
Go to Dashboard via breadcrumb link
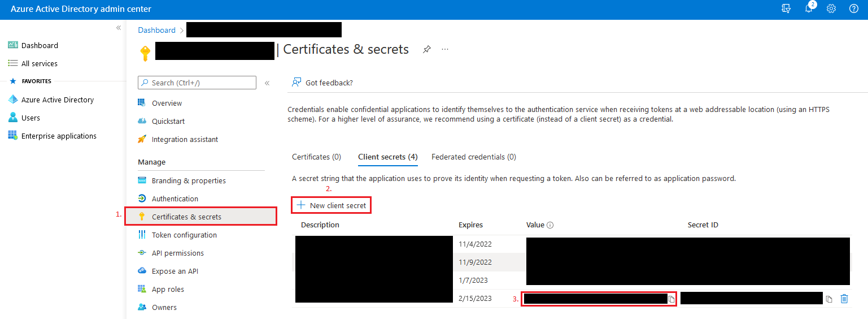156,30
